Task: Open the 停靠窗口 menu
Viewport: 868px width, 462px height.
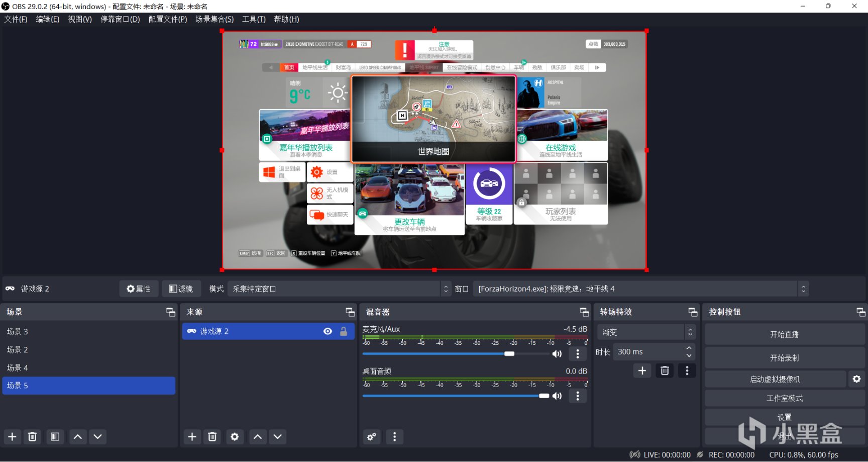Action: [x=121, y=19]
